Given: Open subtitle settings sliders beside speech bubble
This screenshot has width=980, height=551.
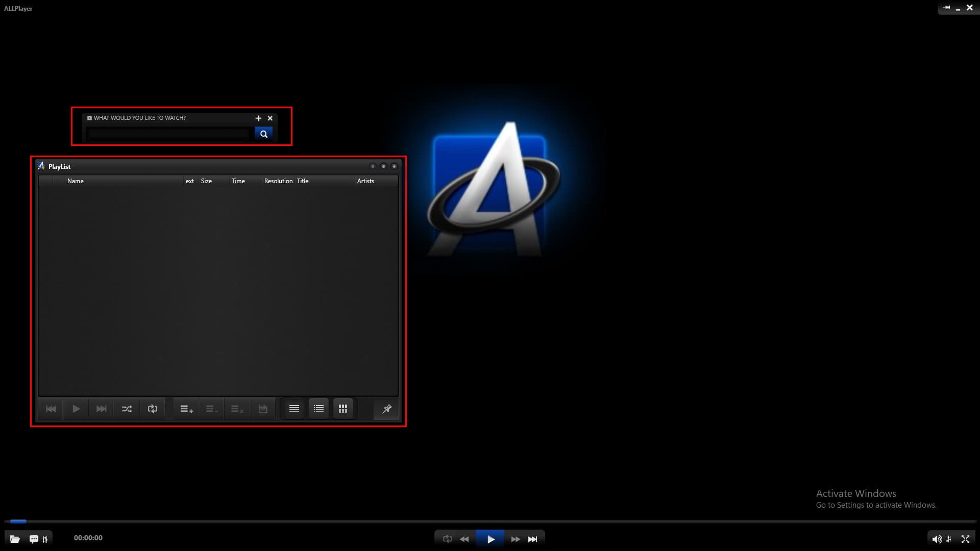Looking at the screenshot, I should [45, 539].
